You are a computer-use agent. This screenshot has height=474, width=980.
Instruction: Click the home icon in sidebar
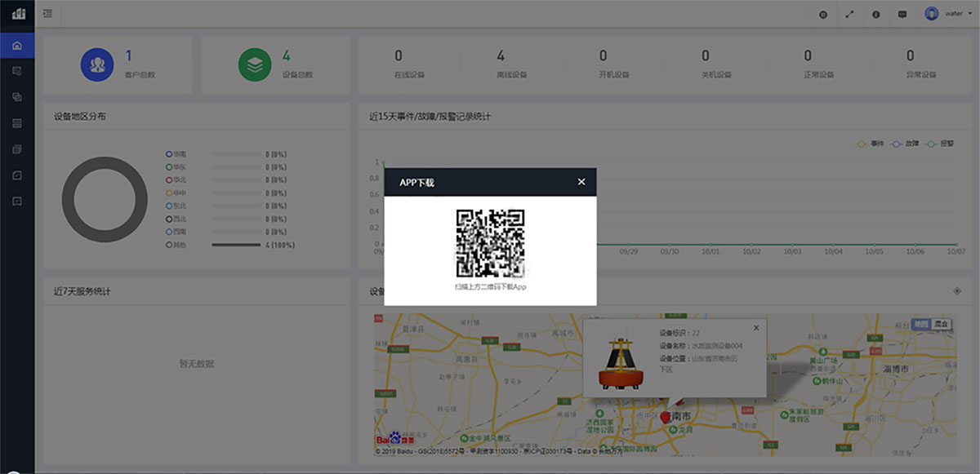[x=17, y=45]
